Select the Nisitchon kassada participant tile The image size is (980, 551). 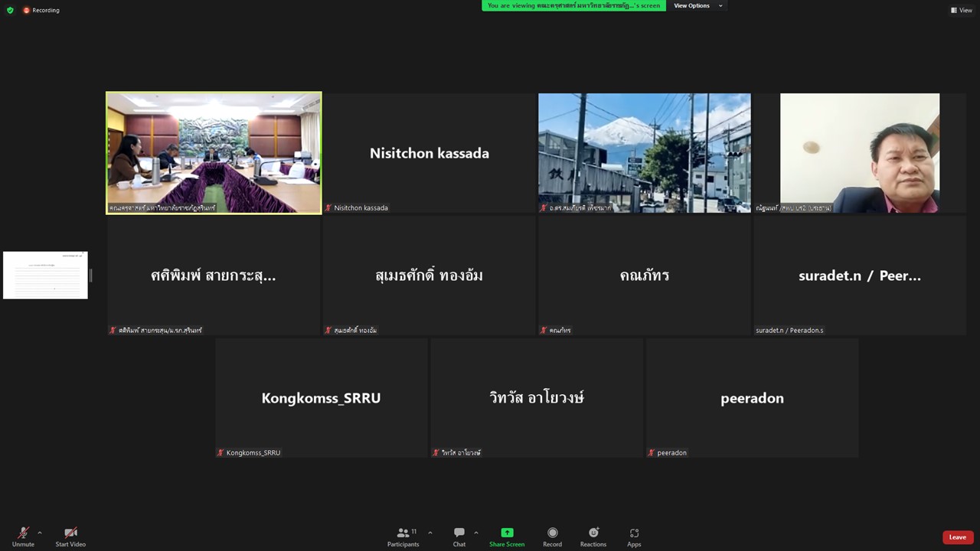(430, 153)
